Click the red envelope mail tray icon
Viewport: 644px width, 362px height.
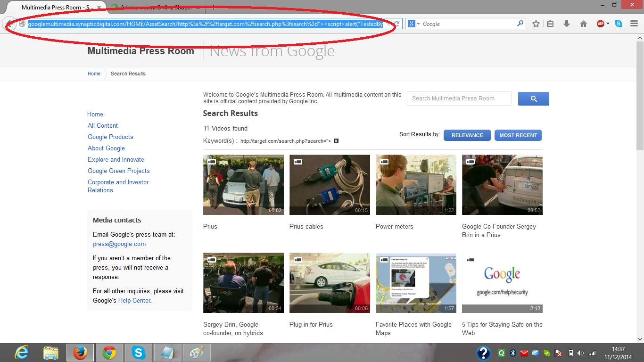tap(524, 353)
